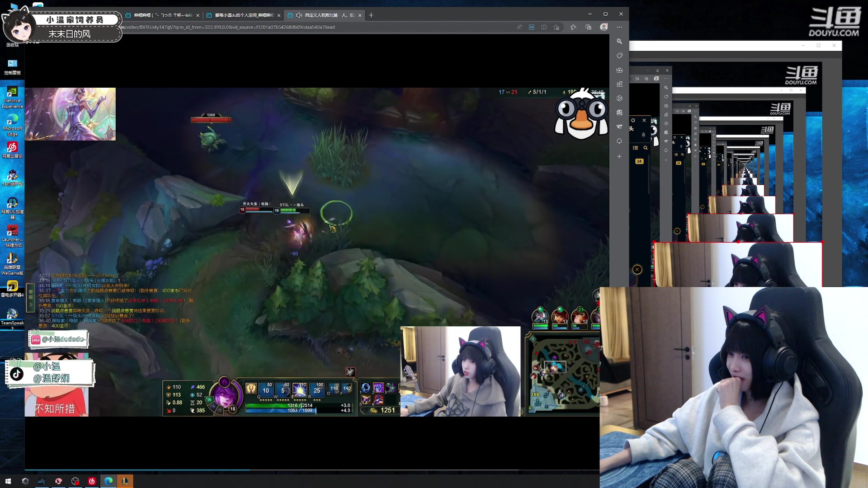Open Edge settings and more menu
This screenshot has height=488, width=868.
coord(619,27)
